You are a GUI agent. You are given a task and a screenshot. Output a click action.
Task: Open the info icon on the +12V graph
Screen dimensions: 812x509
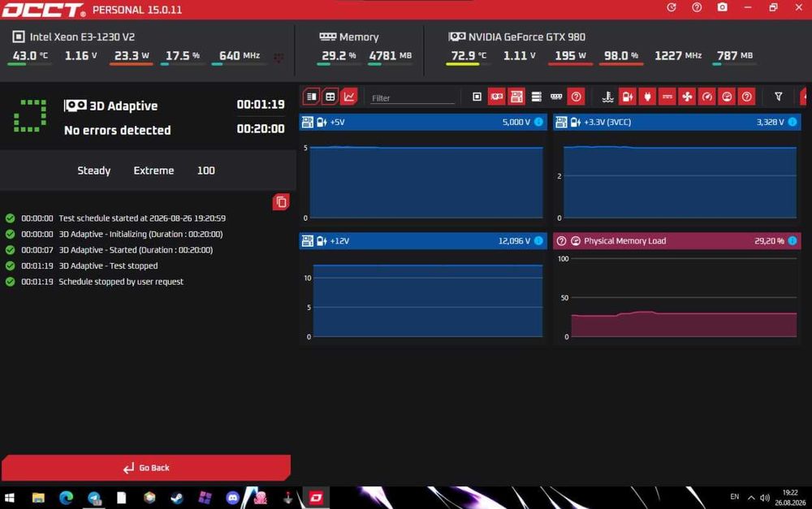[538, 241]
